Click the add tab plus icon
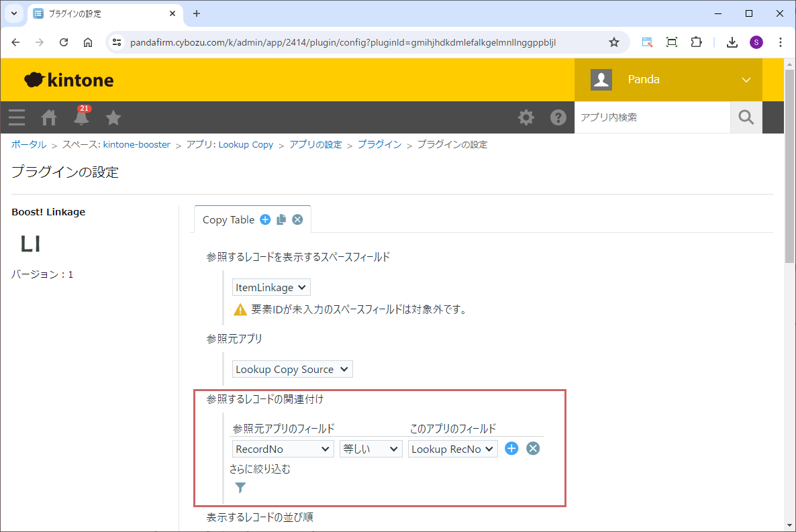Image resolution: width=796 pixels, height=532 pixels. tap(265, 219)
